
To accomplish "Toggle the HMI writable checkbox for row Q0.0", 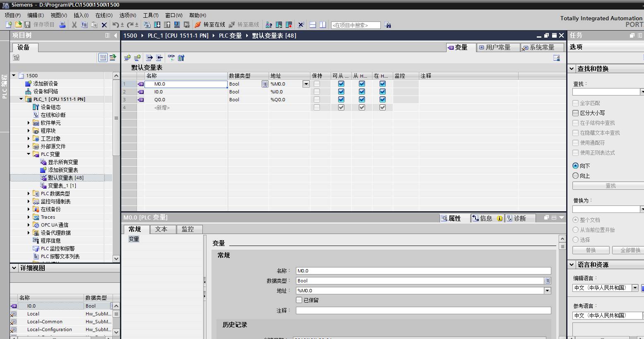I will tap(362, 100).
